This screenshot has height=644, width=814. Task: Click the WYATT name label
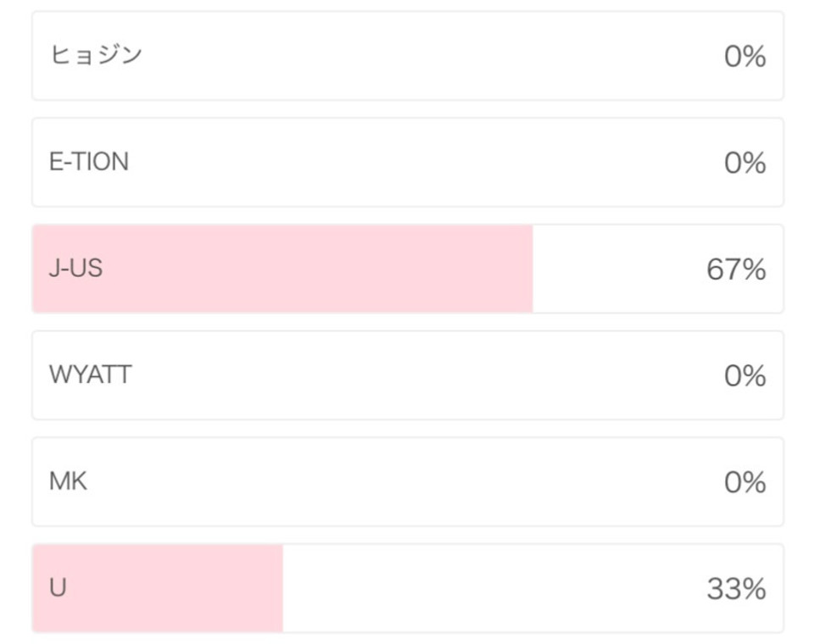(x=91, y=375)
